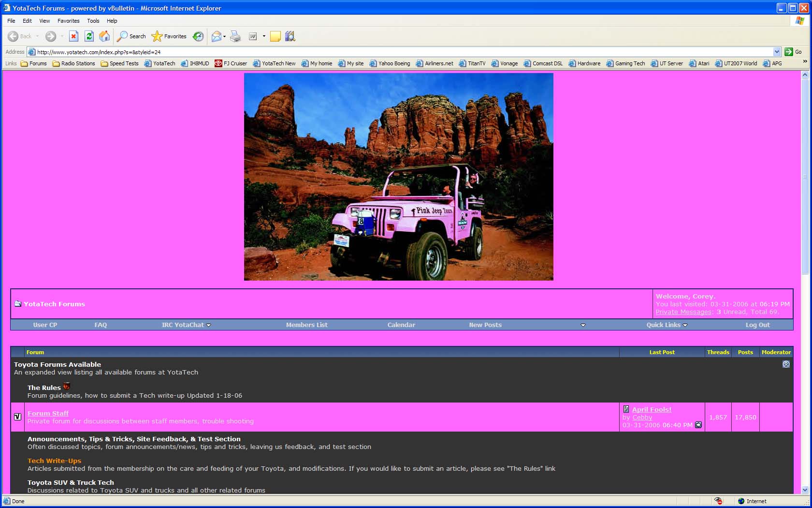Screen dimensions: 812x508
Task: Click the Forum Staff status icon
Action: [x=18, y=417]
